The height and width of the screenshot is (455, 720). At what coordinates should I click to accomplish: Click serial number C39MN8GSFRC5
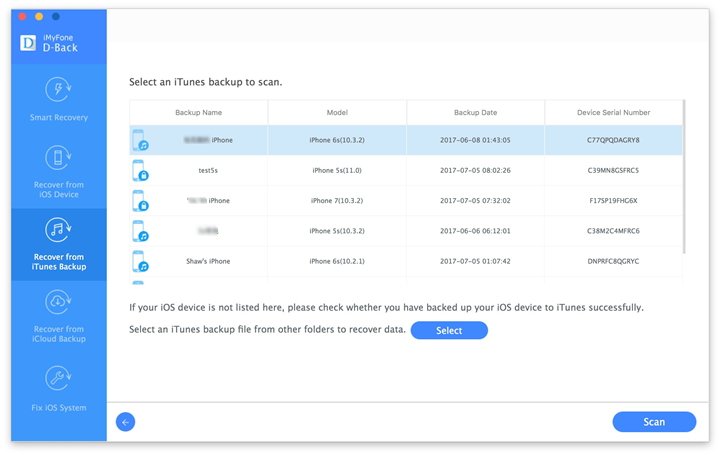tap(613, 170)
